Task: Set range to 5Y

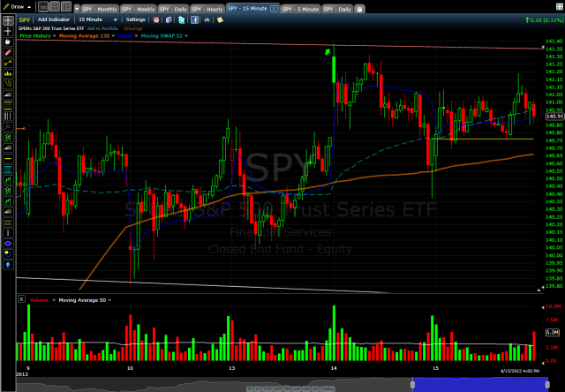Action: pos(250,388)
